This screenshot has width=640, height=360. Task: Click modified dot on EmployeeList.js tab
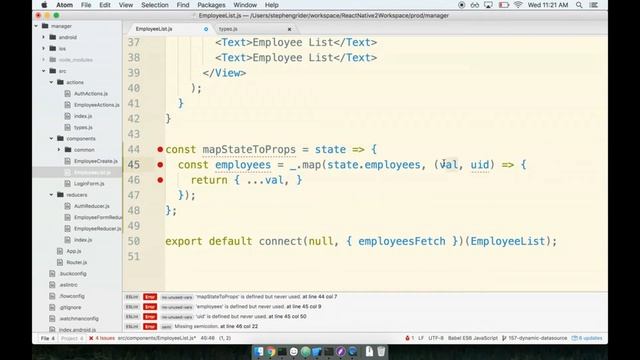click(206, 29)
